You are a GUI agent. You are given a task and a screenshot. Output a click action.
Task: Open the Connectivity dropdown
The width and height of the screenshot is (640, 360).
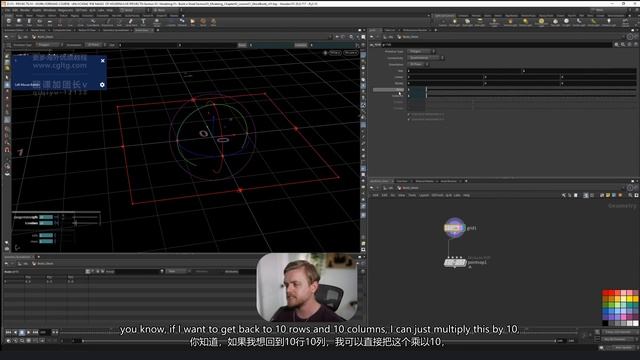tap(425, 58)
